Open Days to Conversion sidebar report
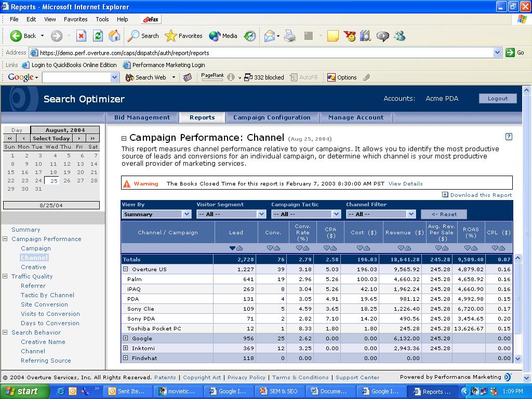The width and height of the screenshot is (532, 399). [50, 323]
